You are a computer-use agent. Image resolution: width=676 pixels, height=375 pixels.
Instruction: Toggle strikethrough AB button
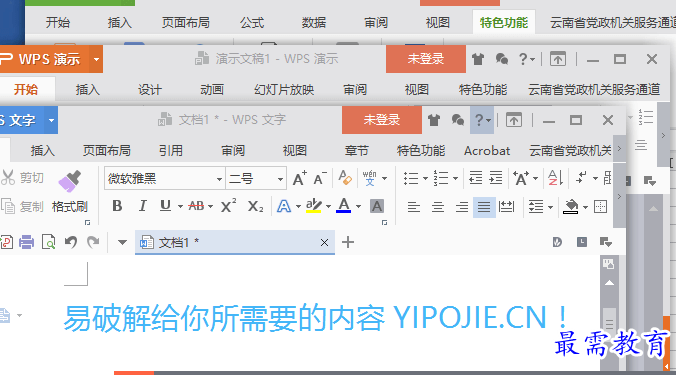pos(197,206)
